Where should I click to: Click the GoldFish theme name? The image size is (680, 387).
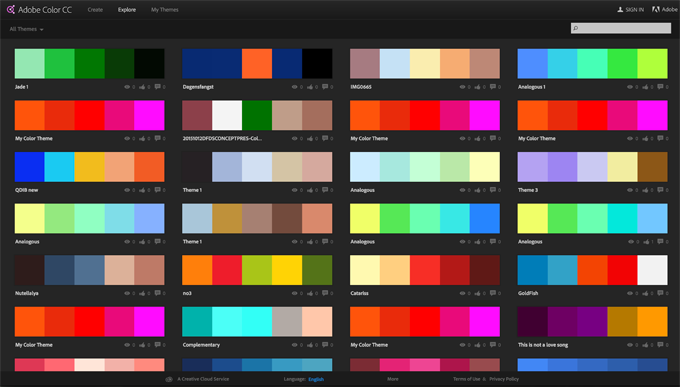[528, 293]
